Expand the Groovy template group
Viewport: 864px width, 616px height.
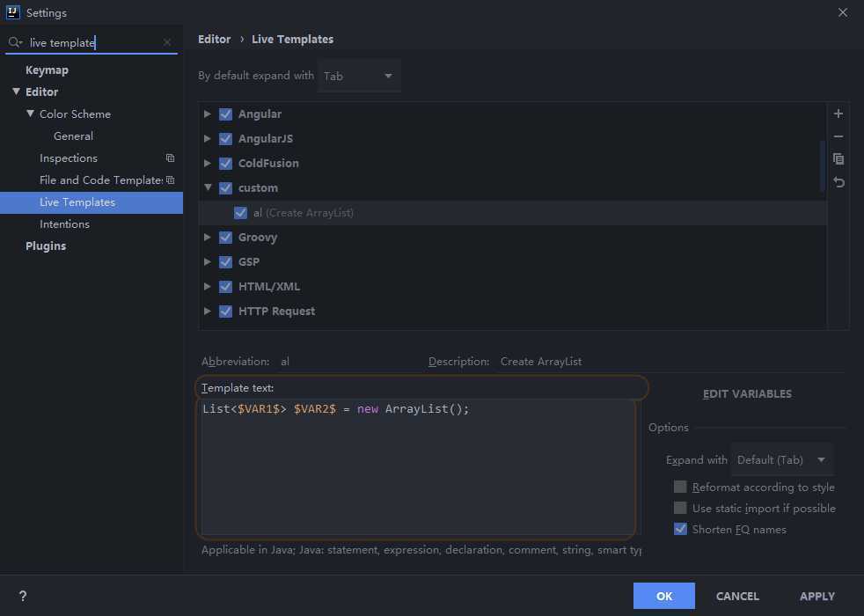207,237
